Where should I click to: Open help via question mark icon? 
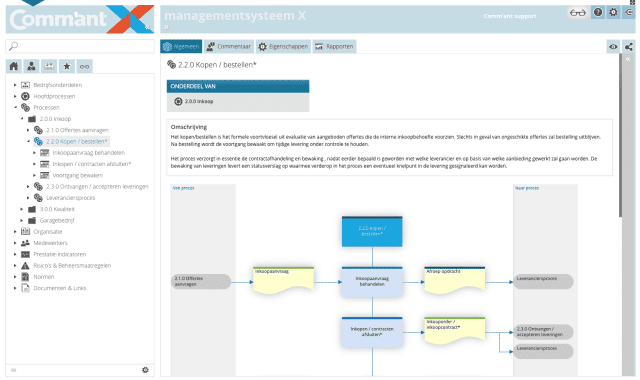coord(598,13)
